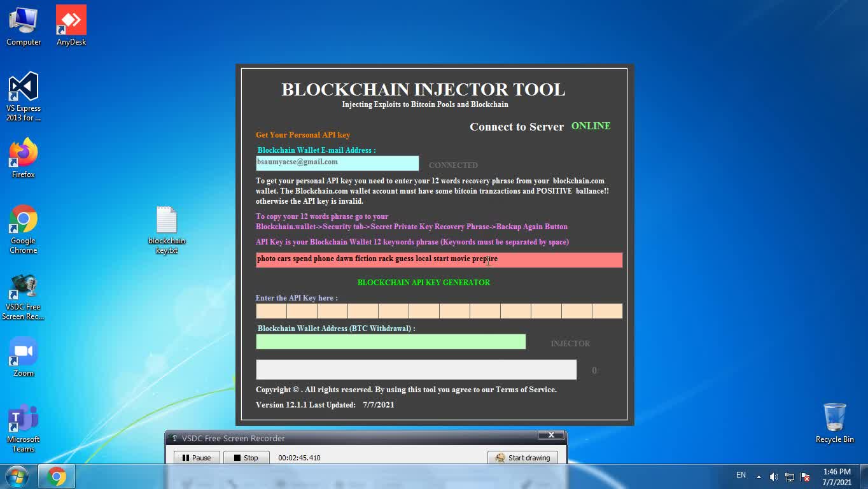Select the VS Express 2013 shortcut

24,97
